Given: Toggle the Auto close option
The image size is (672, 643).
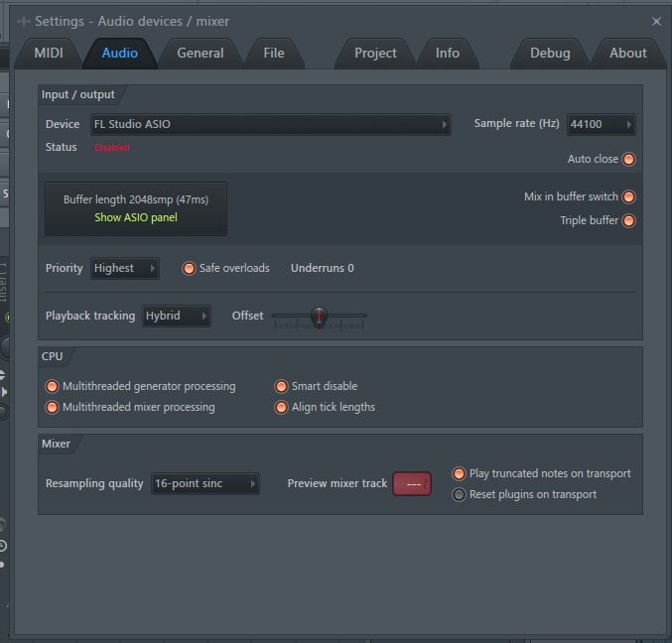Looking at the screenshot, I should coord(628,159).
